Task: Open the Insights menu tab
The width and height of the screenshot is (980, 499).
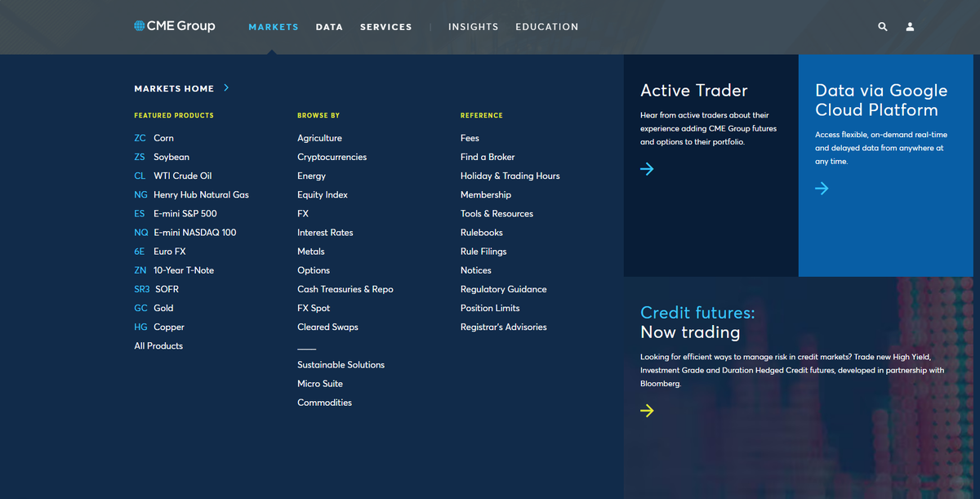Action: 473,27
